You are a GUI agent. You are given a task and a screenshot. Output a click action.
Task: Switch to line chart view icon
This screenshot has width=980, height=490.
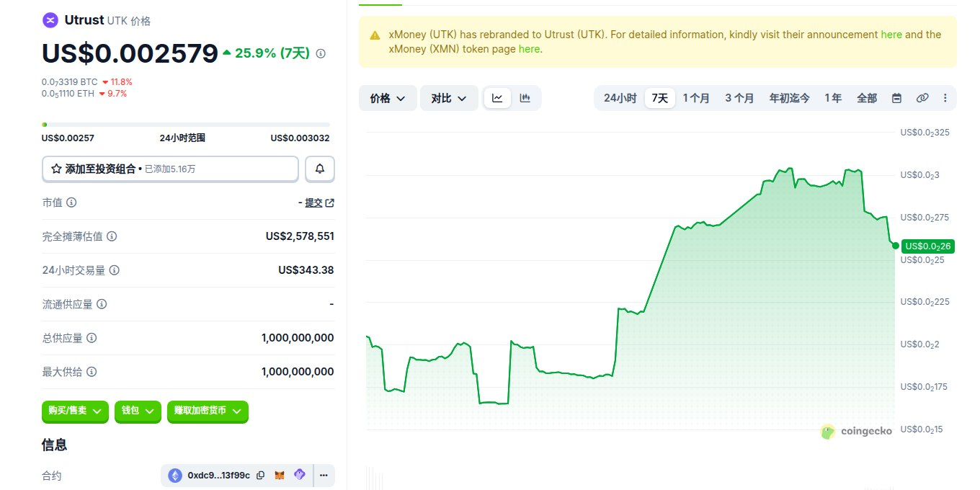coord(497,98)
